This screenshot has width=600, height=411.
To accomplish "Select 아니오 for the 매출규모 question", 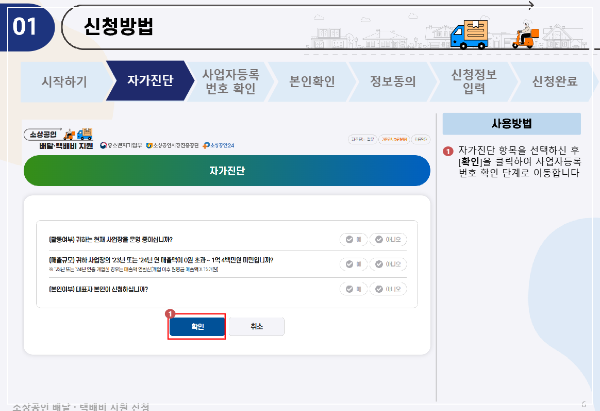I will (x=388, y=264).
